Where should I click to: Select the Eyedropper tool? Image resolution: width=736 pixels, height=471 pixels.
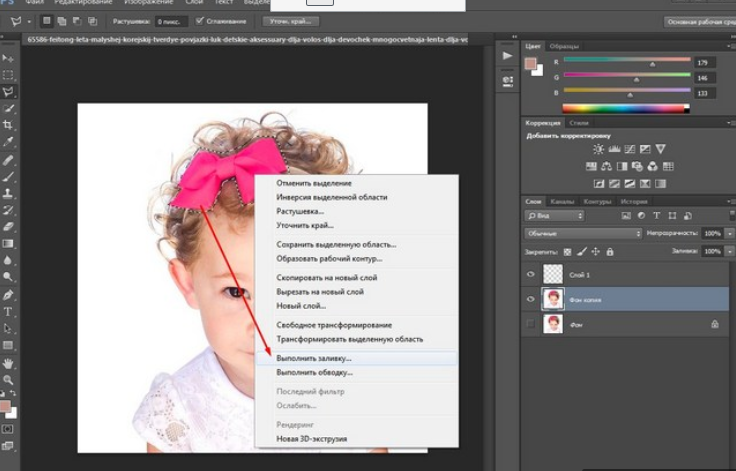pyautogui.click(x=8, y=142)
